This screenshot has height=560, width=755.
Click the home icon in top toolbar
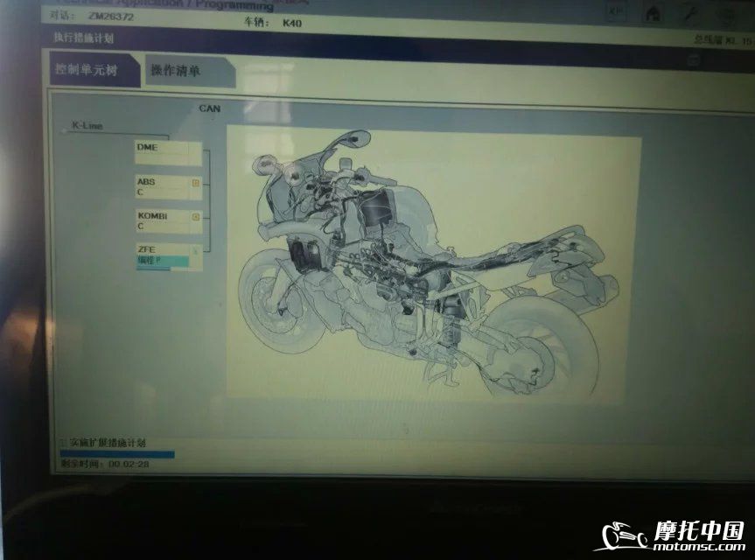pyautogui.click(x=652, y=14)
